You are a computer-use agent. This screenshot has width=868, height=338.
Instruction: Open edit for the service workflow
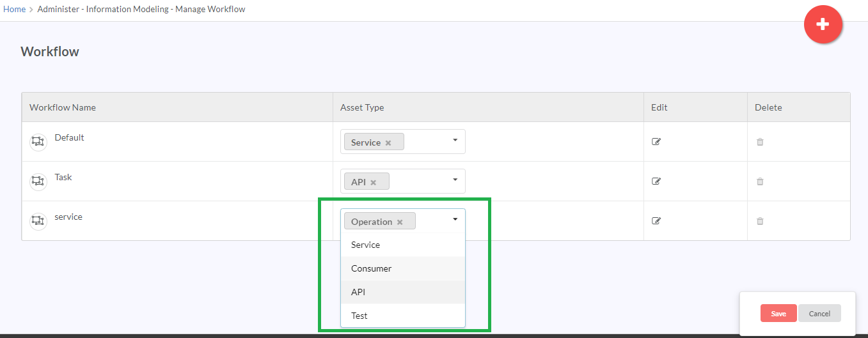point(656,221)
